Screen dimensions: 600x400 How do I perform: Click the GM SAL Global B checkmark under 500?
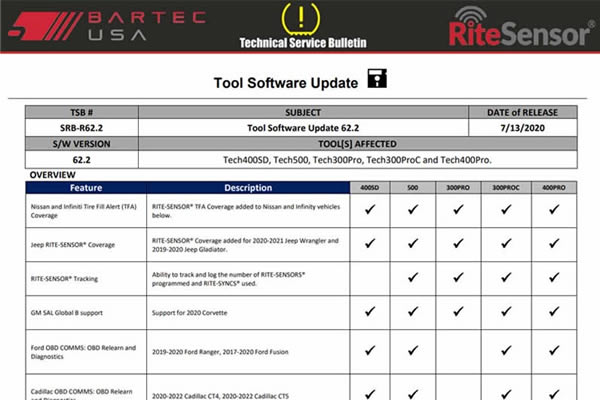tap(413, 312)
